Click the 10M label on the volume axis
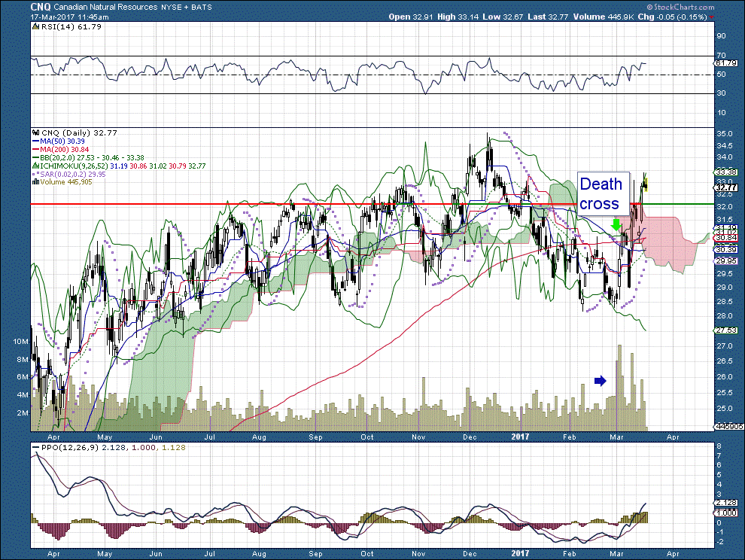Viewport: 745px width, 560px height. point(20,342)
